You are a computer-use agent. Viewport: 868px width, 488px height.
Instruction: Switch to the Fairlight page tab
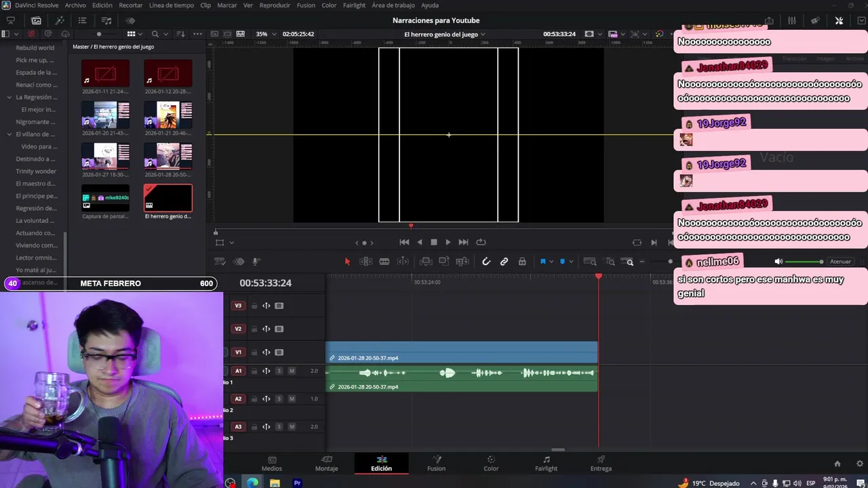coord(546,464)
